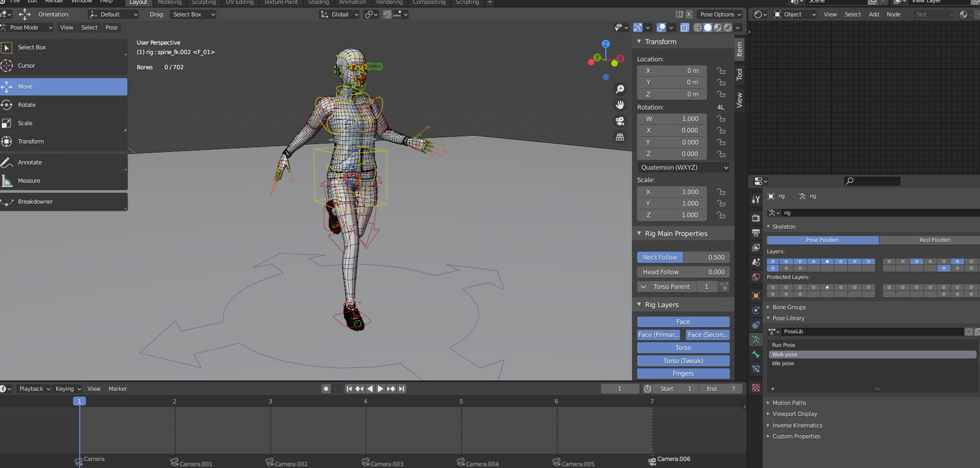
Task: Activate the Breakdowner tool
Action: tap(63, 202)
